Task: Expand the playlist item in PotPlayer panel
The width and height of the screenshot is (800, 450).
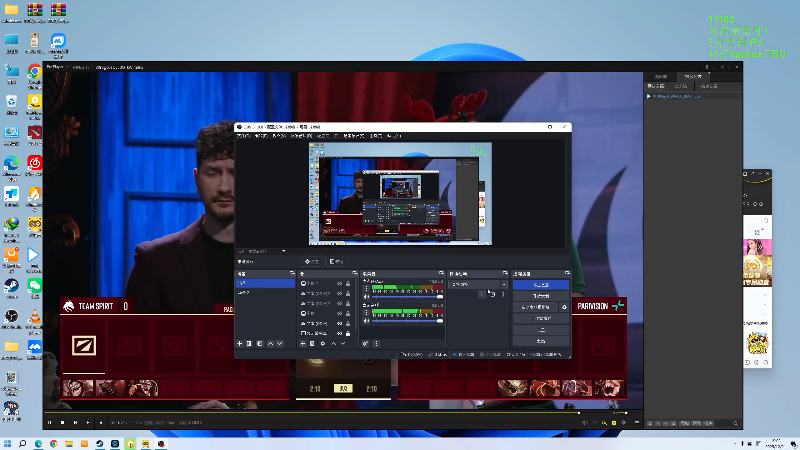Action: click(x=648, y=96)
